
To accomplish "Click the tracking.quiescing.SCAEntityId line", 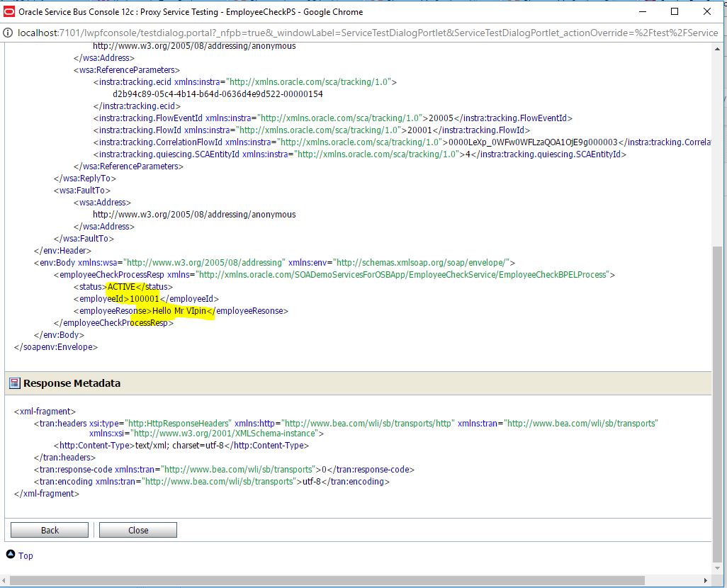I will tap(360, 154).
